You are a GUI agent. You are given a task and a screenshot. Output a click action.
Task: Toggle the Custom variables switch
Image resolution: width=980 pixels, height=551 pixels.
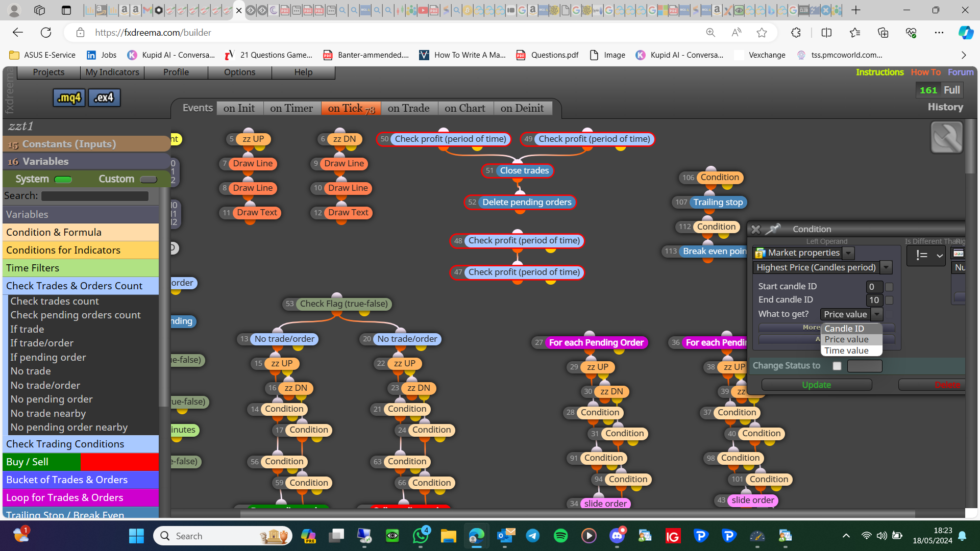[149, 180]
